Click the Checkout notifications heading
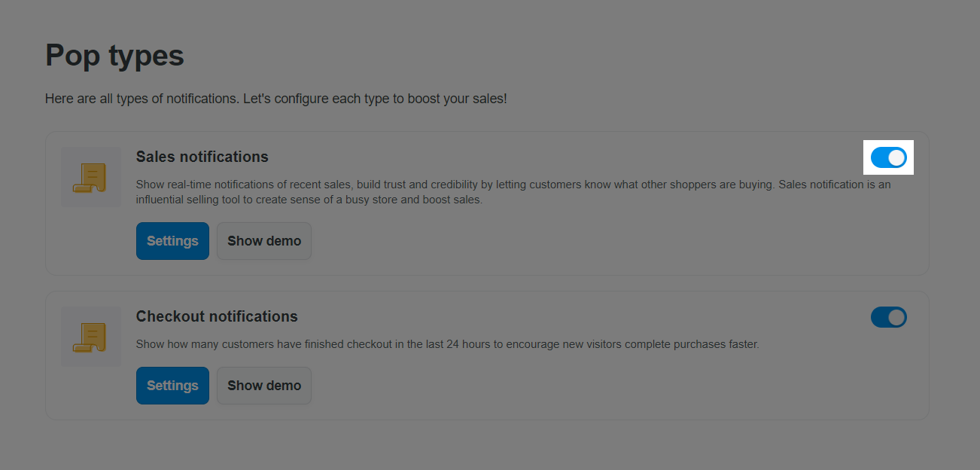980x470 pixels. [x=217, y=316]
